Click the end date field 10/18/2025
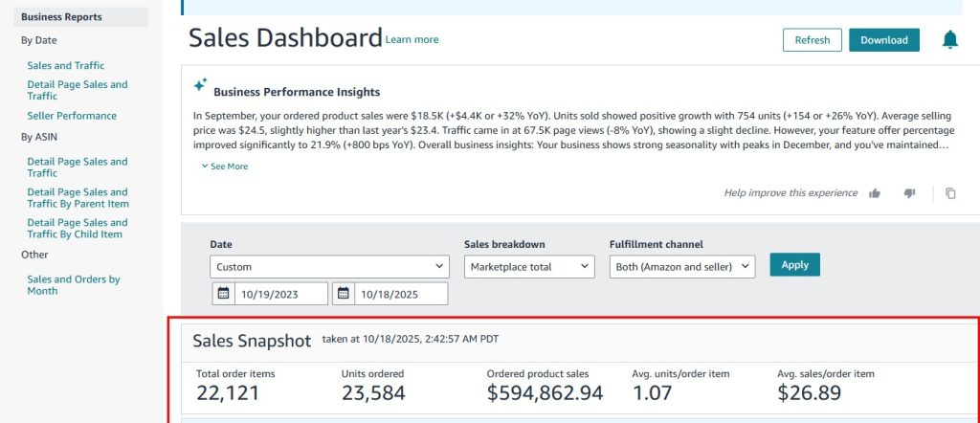The image size is (980, 423). (401, 294)
